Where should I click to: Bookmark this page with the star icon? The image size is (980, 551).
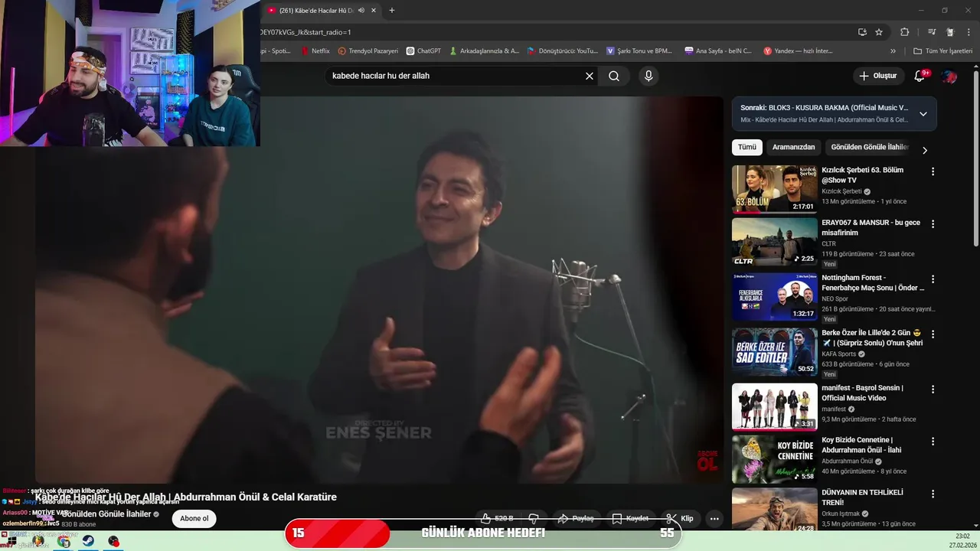pos(879,32)
